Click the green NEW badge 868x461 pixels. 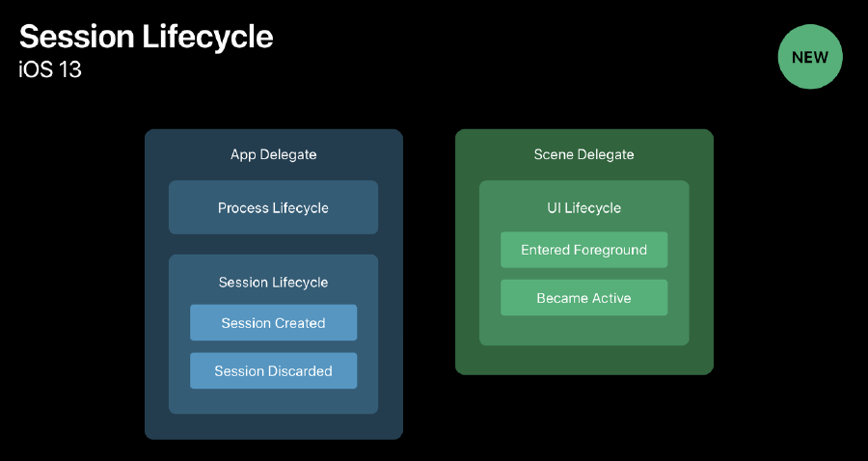point(810,57)
